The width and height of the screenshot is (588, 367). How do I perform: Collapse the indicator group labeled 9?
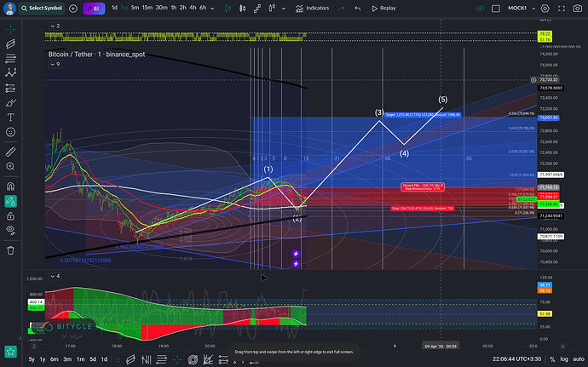[x=53, y=65]
